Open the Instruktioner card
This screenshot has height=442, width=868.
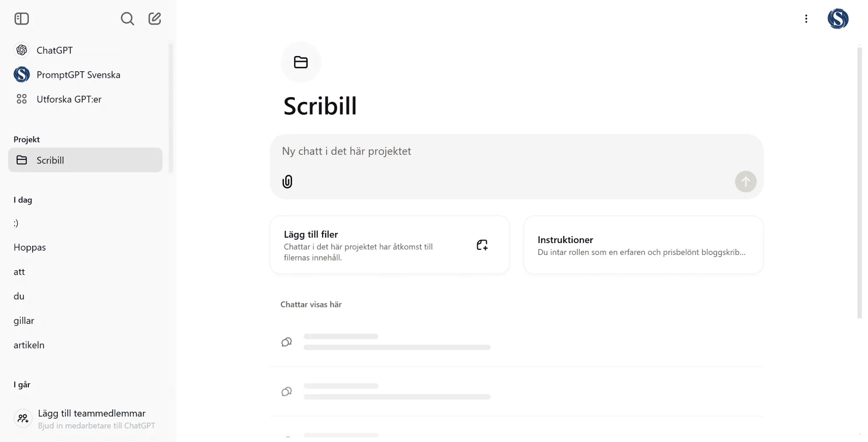coord(643,245)
